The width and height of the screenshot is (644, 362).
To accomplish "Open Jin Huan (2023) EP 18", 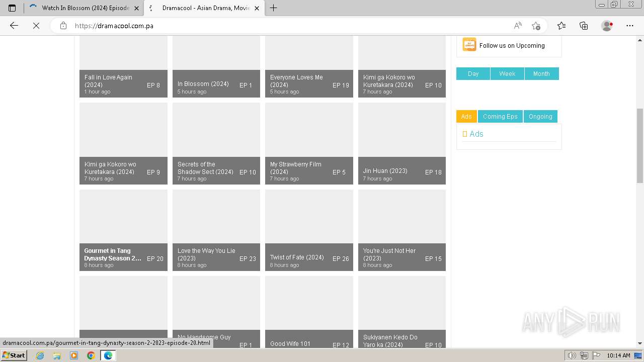I will coord(402,143).
